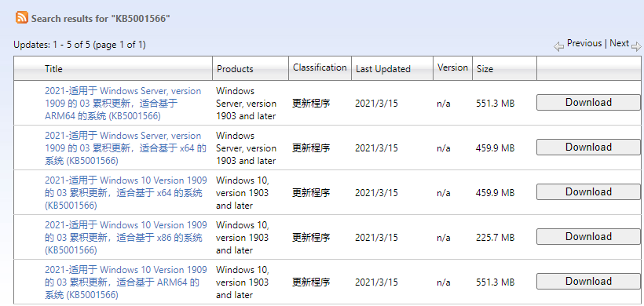Screen dimensions: 644x306
Task: Sort results by Size column header
Action: tap(485, 69)
